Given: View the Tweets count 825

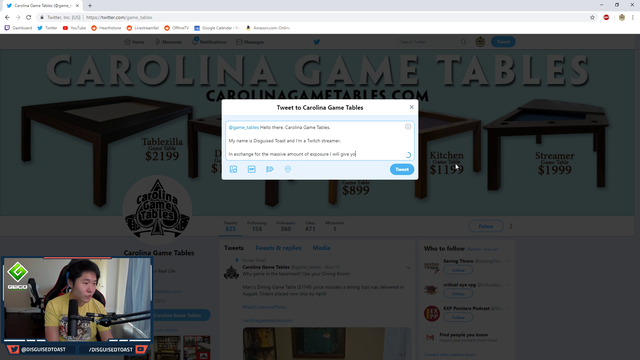Looking at the screenshot, I should pos(231,226).
